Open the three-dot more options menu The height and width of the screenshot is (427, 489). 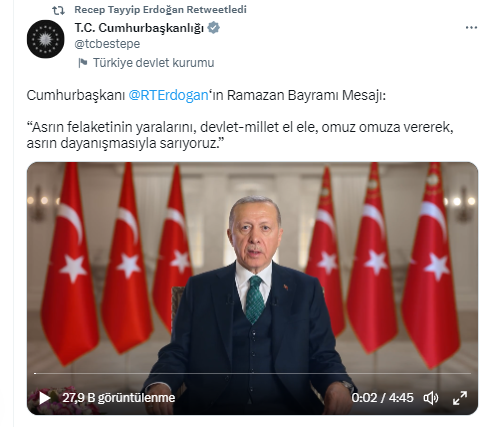tap(471, 28)
